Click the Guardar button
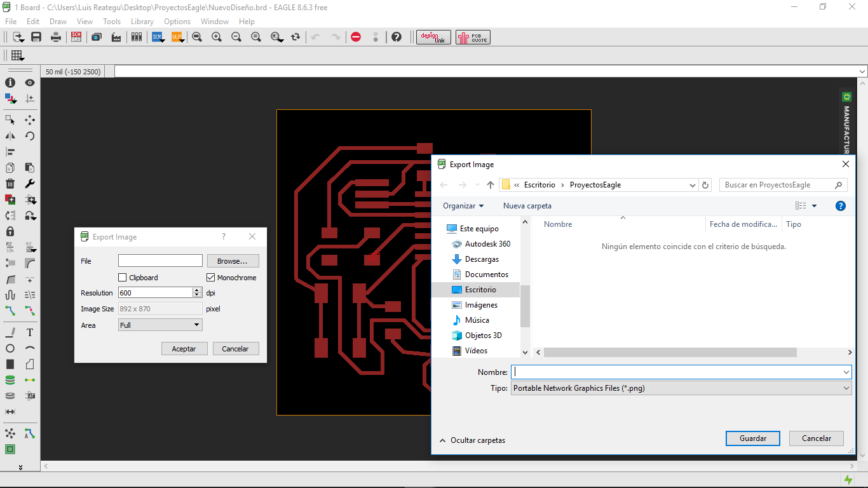 click(753, 438)
